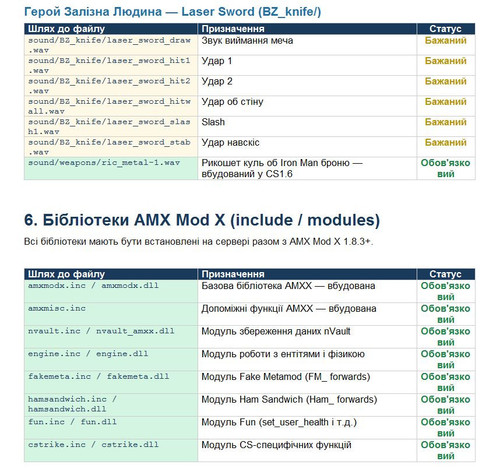The height and width of the screenshot is (472, 500).
Task: Select path laser_sword_hit2.wav cell
Action: tap(111, 86)
